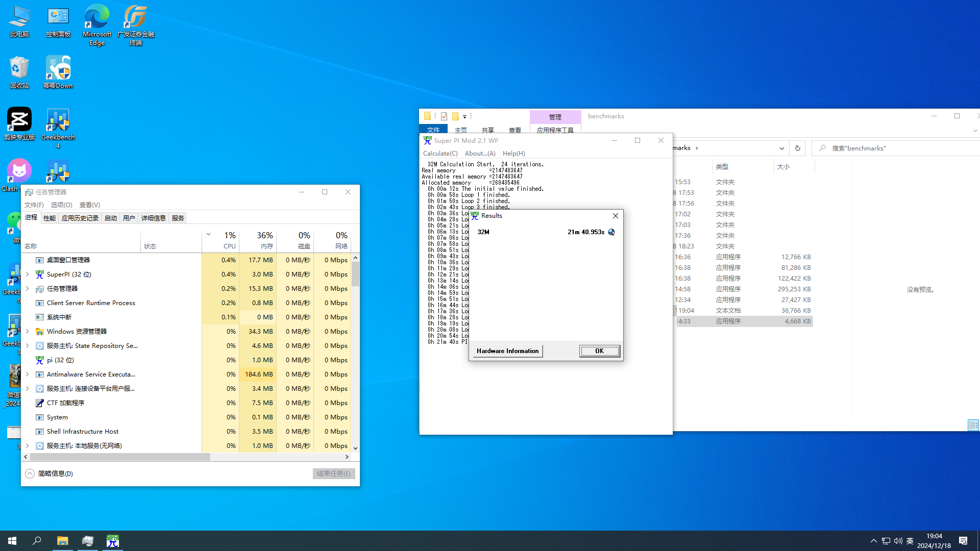Screen dimensions: 980x551
Task: Open the 剪映专业版 desktop shortcut
Action: 19,123
